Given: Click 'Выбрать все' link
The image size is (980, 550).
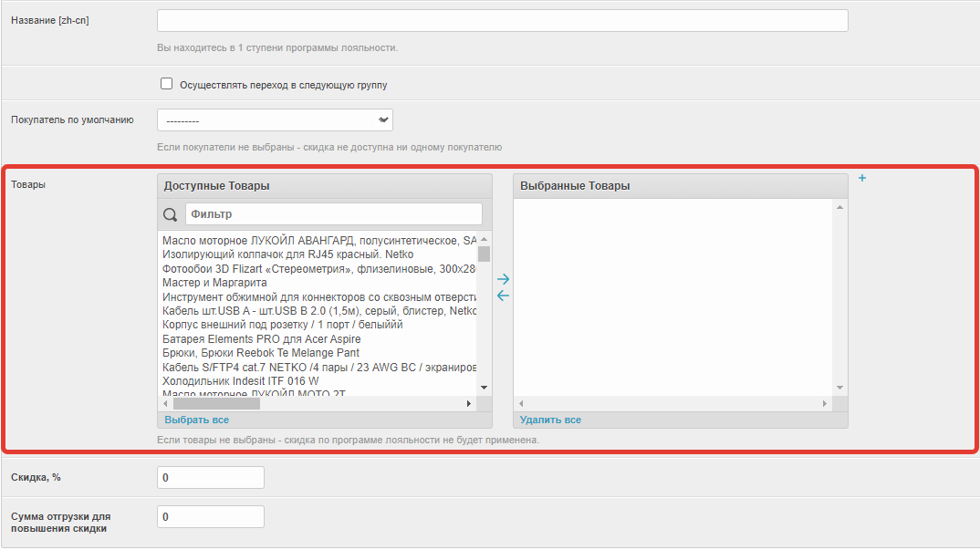Looking at the screenshot, I should 196,420.
